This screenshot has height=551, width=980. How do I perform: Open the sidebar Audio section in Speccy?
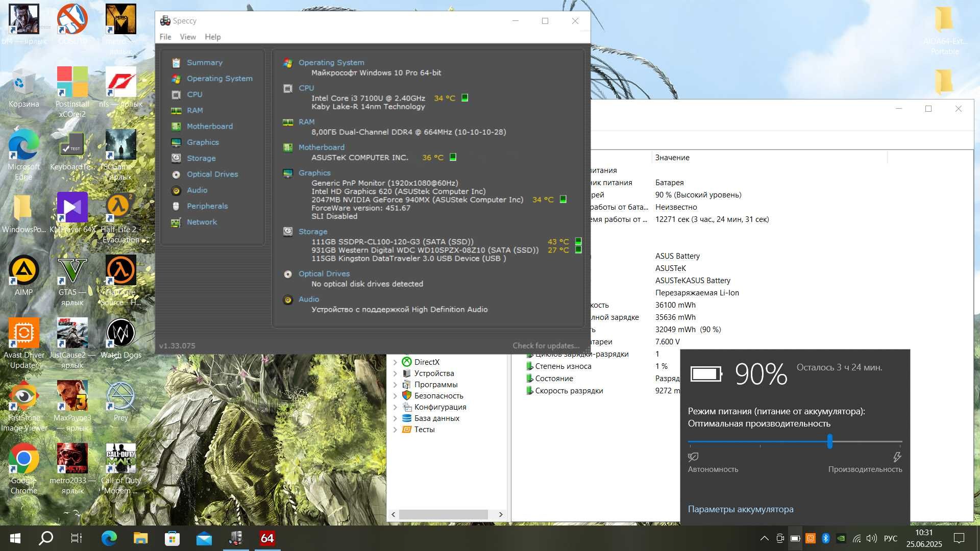[197, 190]
